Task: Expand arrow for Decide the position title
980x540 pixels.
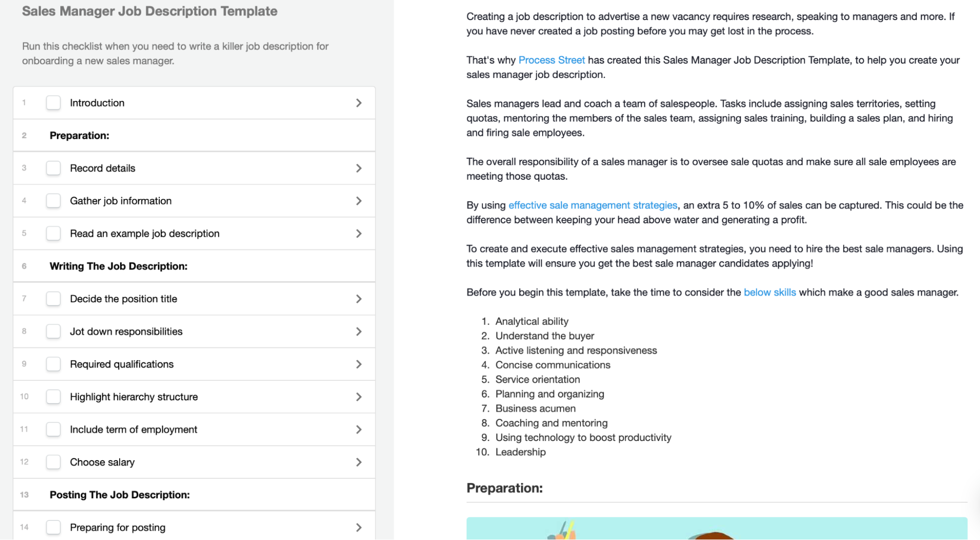Action: pyautogui.click(x=358, y=298)
